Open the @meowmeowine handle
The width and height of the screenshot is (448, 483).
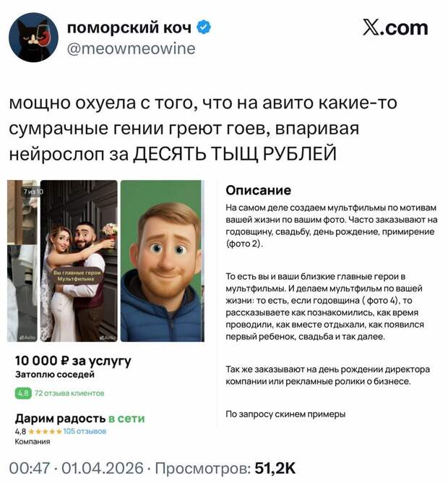(131, 48)
